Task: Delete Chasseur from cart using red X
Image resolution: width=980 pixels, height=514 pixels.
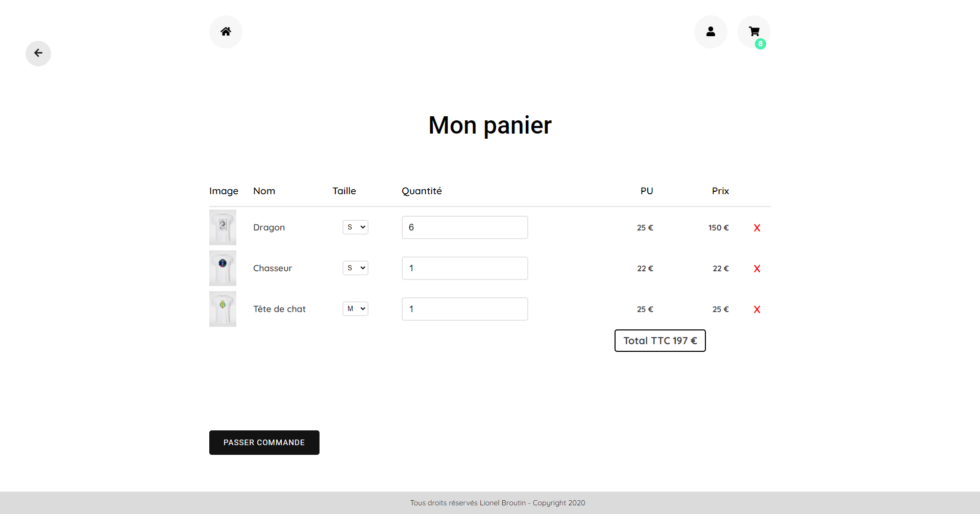Action: pos(757,269)
